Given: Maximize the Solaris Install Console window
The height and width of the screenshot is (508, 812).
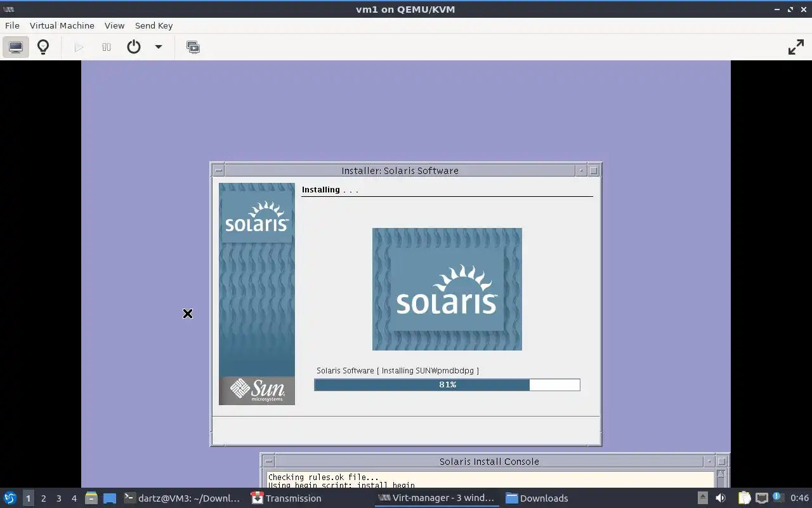Looking at the screenshot, I should 721,462.
